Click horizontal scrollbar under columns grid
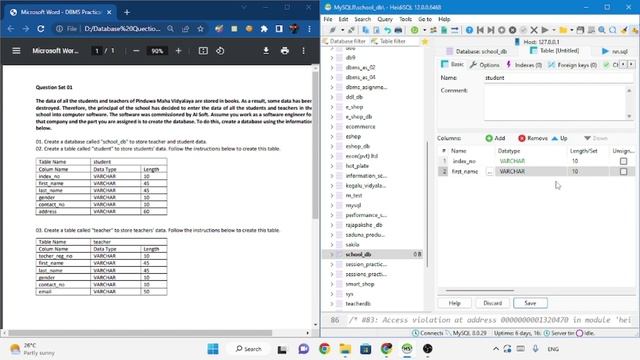 [480, 291]
